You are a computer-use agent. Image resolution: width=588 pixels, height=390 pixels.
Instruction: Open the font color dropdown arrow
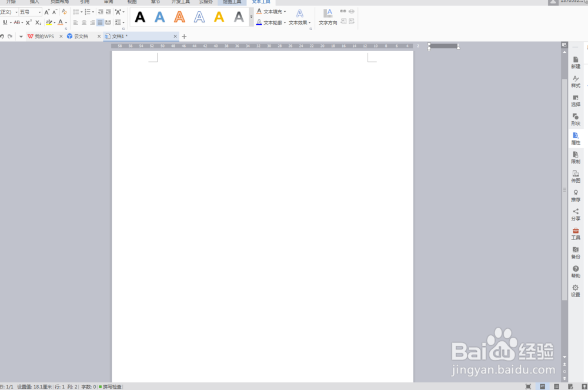tap(66, 22)
